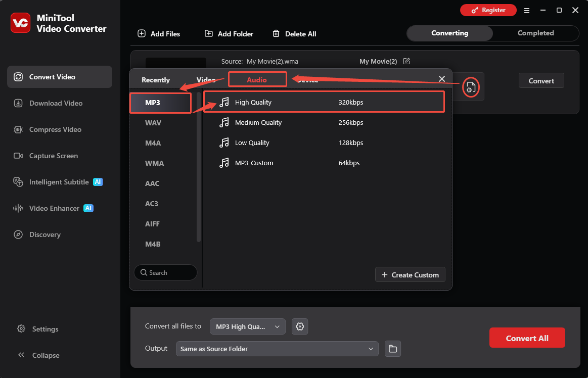Viewport: 588px width, 378px height.
Task: Click the Download Video sidebar icon
Action: (x=18, y=103)
